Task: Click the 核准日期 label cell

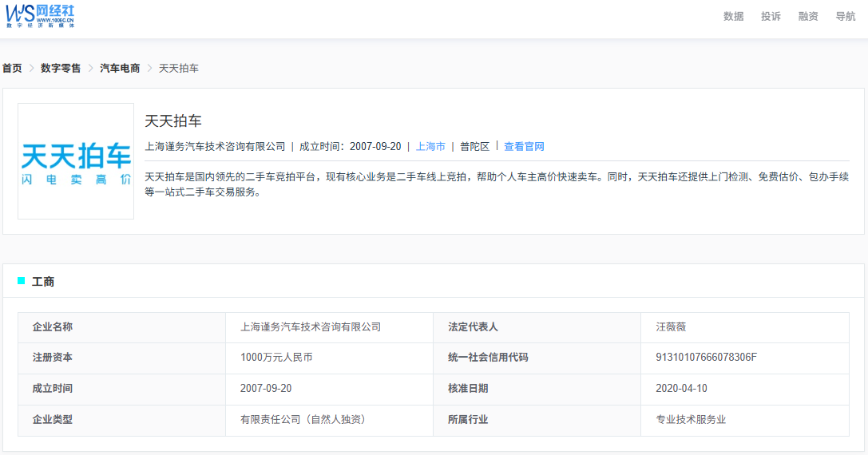Action: pos(537,389)
